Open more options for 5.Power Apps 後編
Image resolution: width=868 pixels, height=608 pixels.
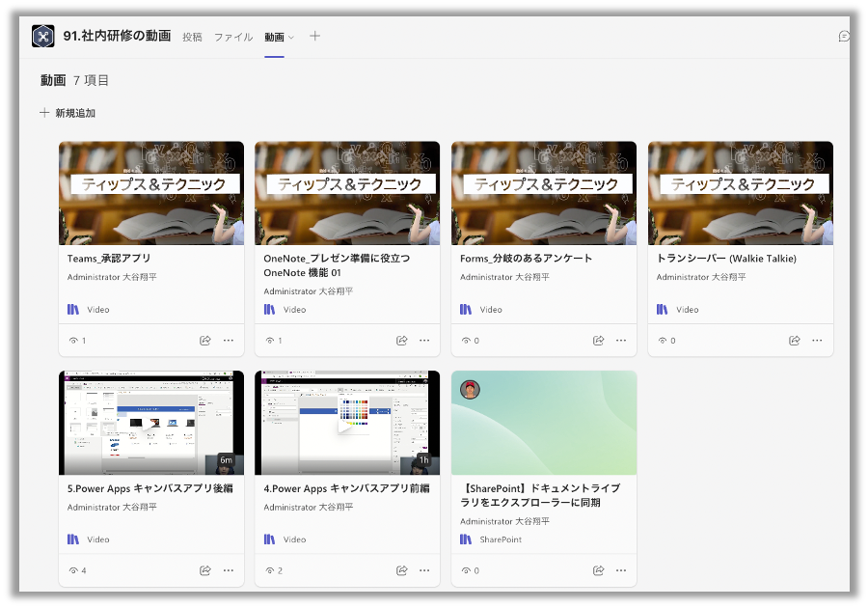point(228,570)
